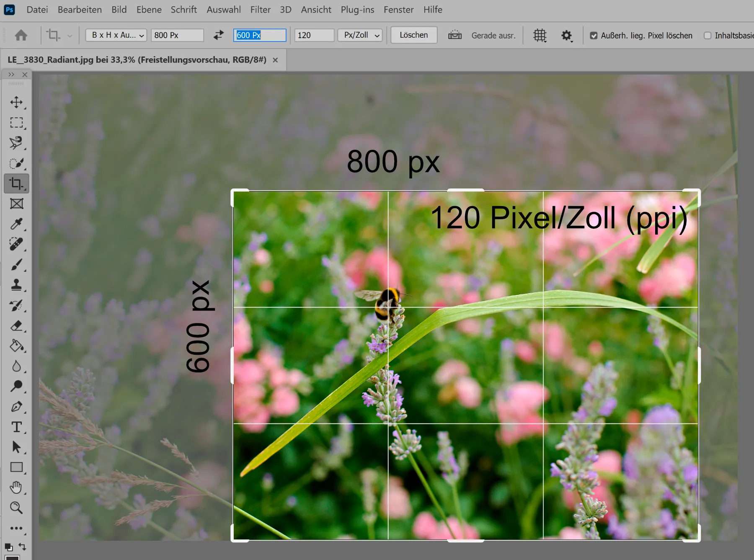Open the Datei menu
This screenshot has width=754, height=560.
coord(37,10)
